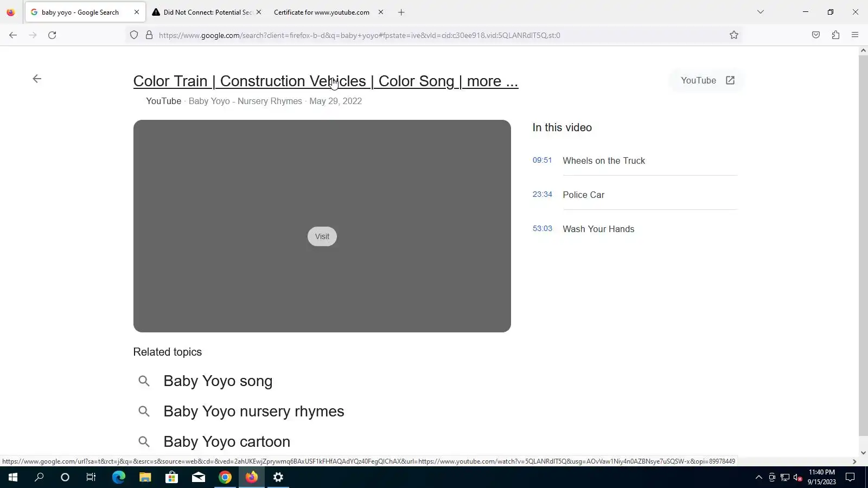Open Cortana from the taskbar
This screenshot has height=488, width=868.
pyautogui.click(x=65, y=477)
